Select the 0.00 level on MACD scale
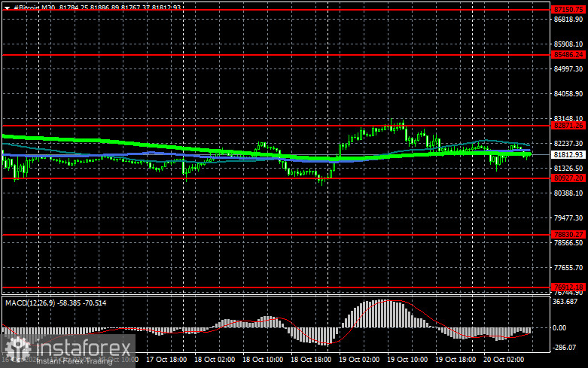The width and height of the screenshot is (588, 368). pos(559,328)
